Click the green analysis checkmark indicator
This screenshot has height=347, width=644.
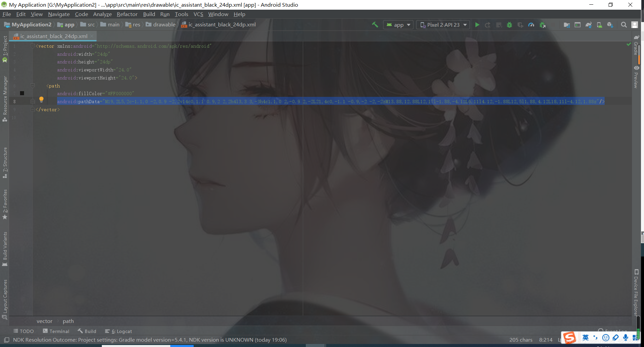pos(629,44)
